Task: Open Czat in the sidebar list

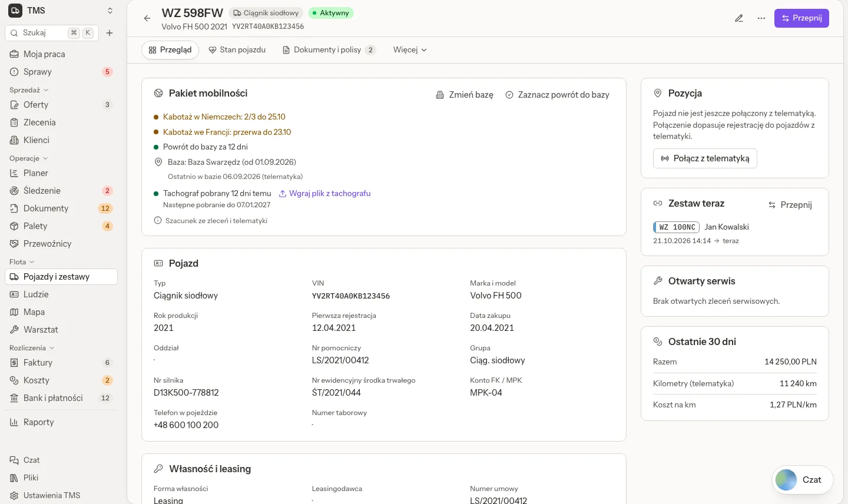Action: pyautogui.click(x=61, y=460)
